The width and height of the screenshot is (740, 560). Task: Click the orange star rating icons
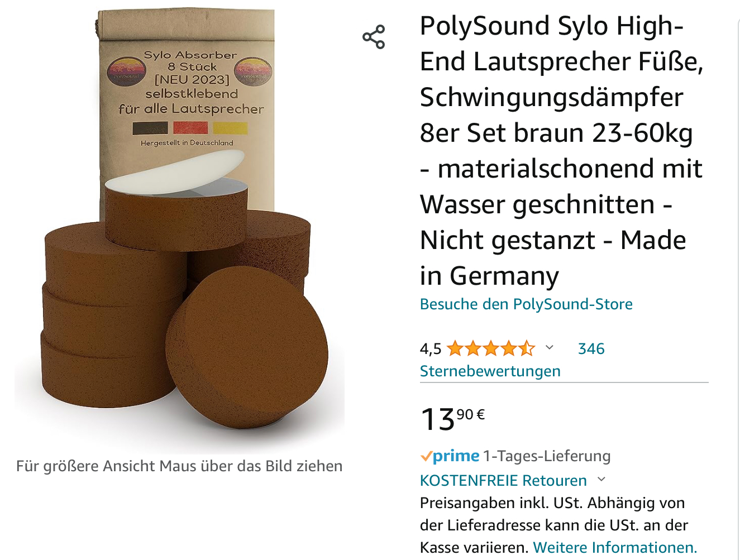point(491,348)
